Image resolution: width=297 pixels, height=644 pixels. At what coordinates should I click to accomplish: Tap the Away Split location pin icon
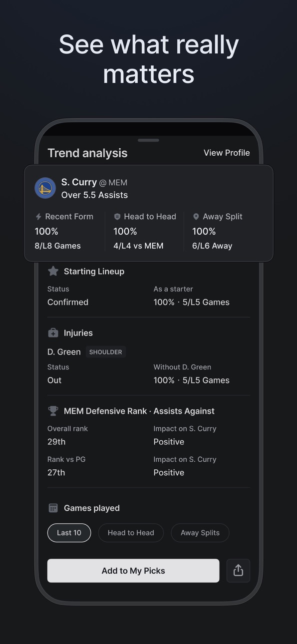click(x=196, y=217)
